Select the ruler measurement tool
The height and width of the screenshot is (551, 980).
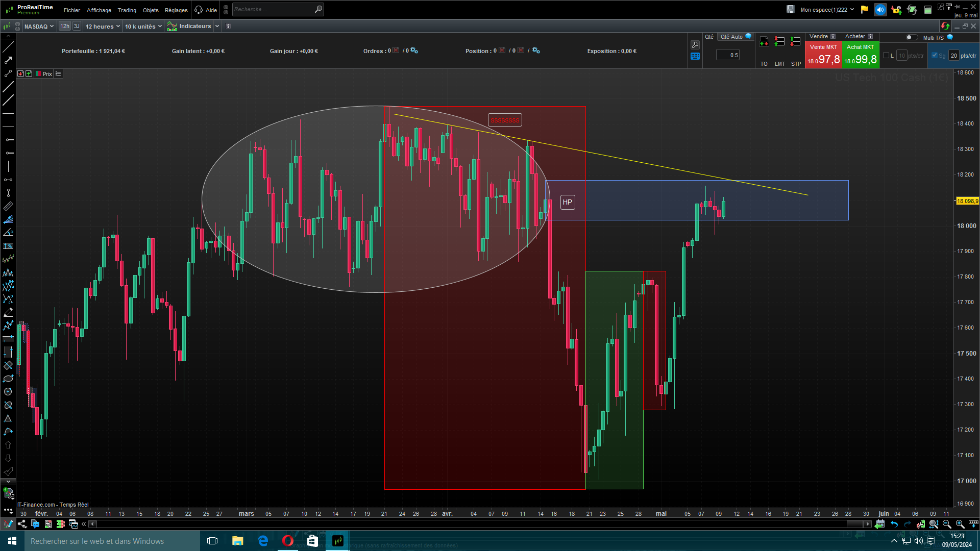(x=8, y=206)
